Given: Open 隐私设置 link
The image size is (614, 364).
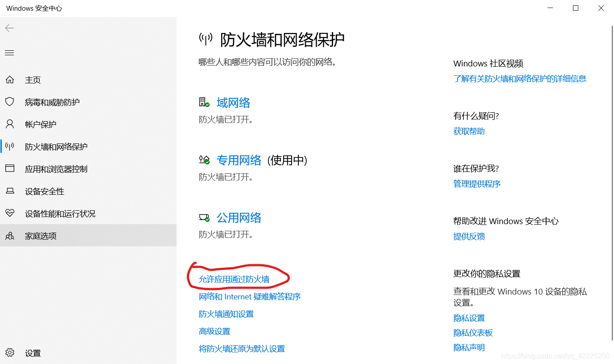Looking at the screenshot, I should point(469,318).
